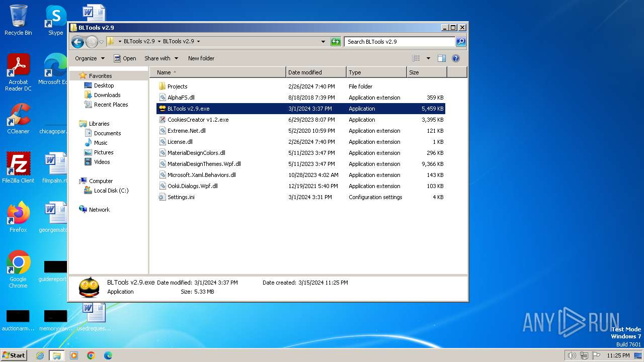Open the view options dropdown arrow
Viewport: 644px width, 362px height.
[428, 58]
